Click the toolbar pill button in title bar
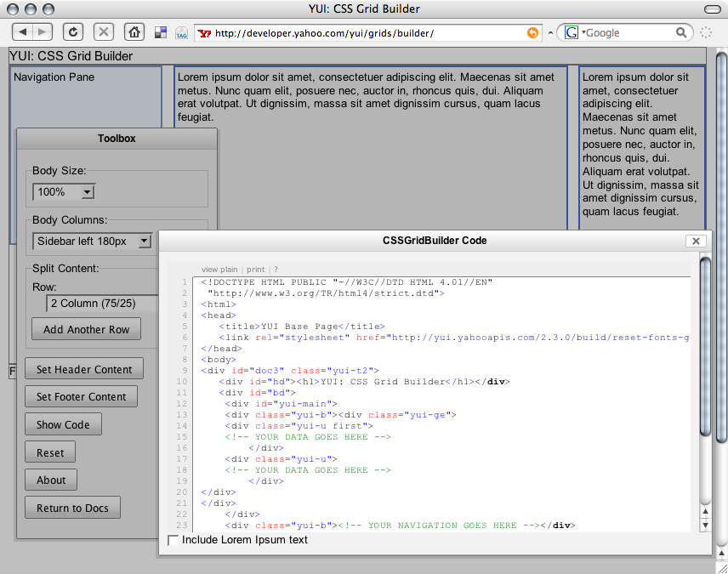 pos(712,9)
